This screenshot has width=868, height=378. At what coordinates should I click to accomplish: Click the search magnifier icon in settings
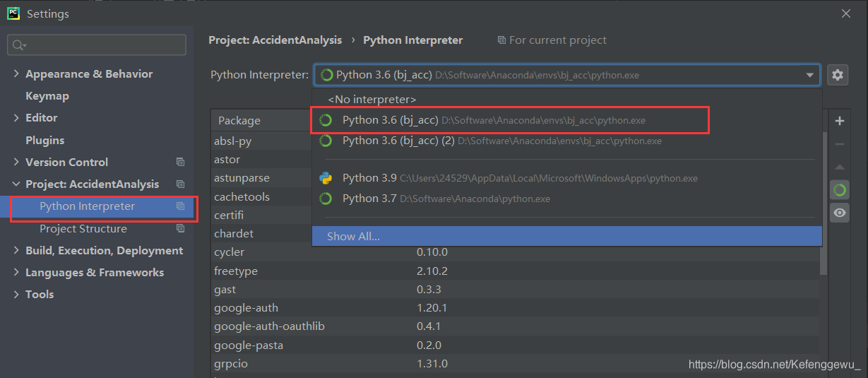coord(19,45)
